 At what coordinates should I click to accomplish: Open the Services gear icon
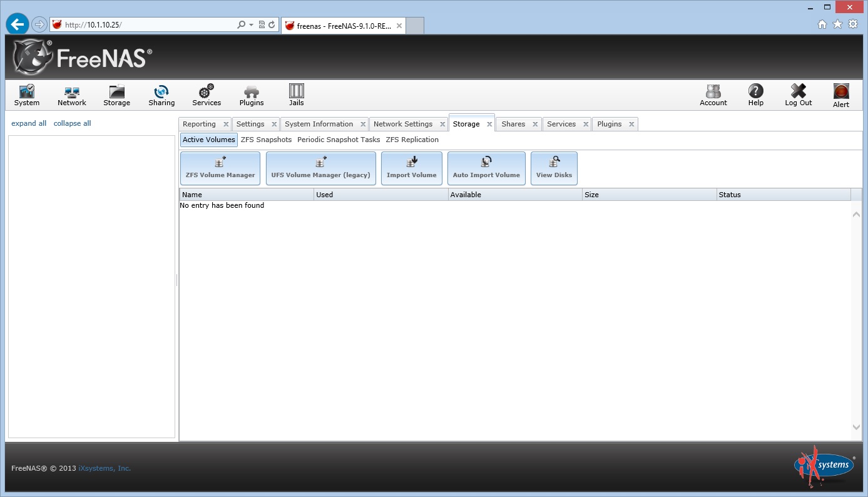[207, 96]
